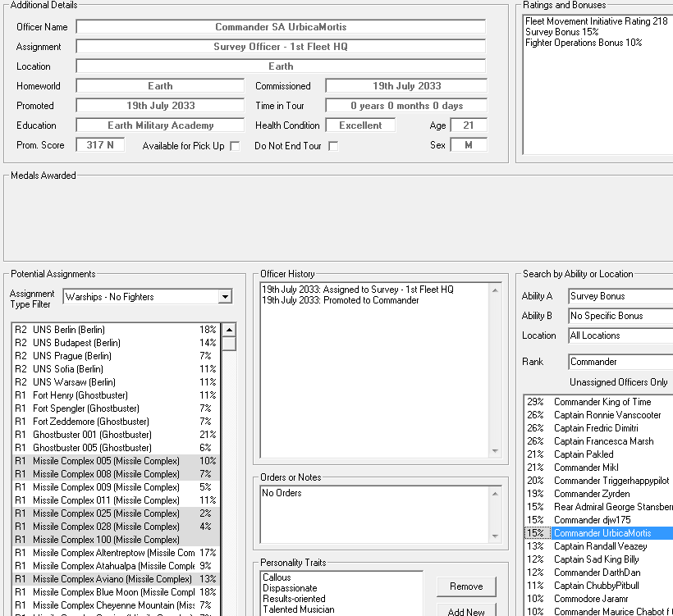Screen dimensions: 673x616
Task: Click the Officer Name field
Action: tap(281, 27)
